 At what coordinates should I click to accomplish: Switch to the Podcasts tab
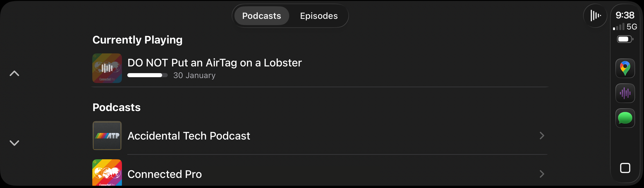pyautogui.click(x=261, y=16)
